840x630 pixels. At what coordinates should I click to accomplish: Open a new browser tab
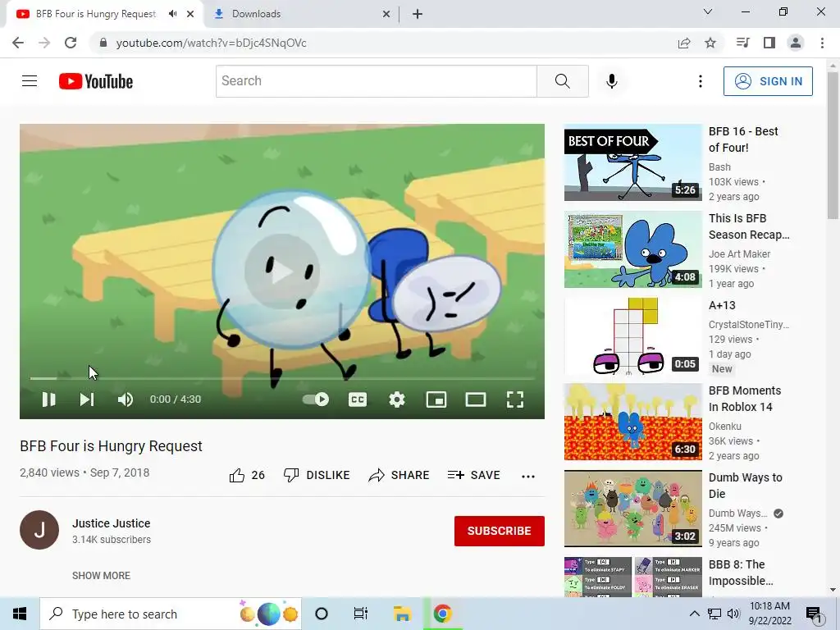tap(418, 14)
